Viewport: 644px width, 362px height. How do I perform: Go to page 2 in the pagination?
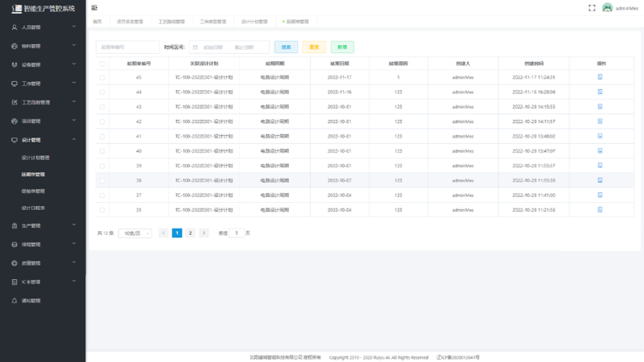coord(190,233)
